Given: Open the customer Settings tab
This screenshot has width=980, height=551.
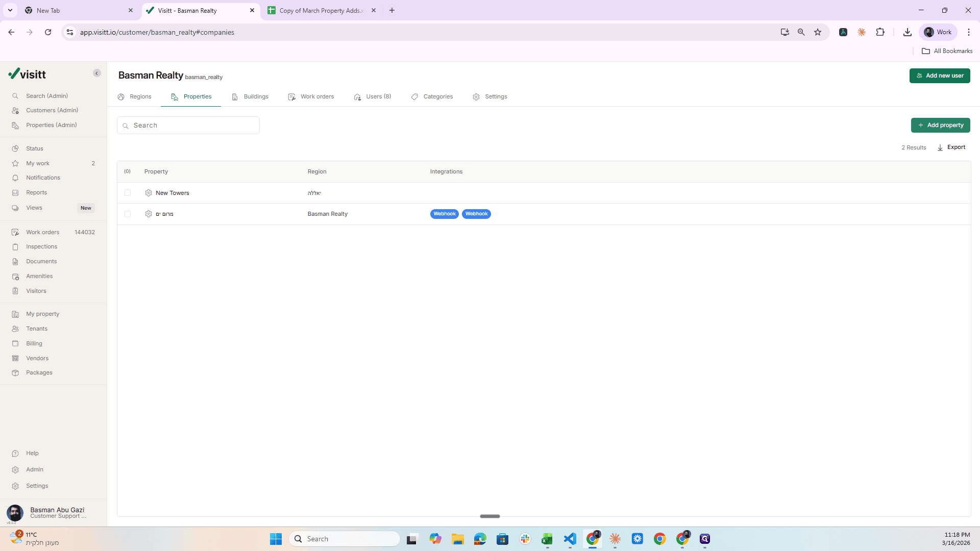Looking at the screenshot, I should click(490, 96).
